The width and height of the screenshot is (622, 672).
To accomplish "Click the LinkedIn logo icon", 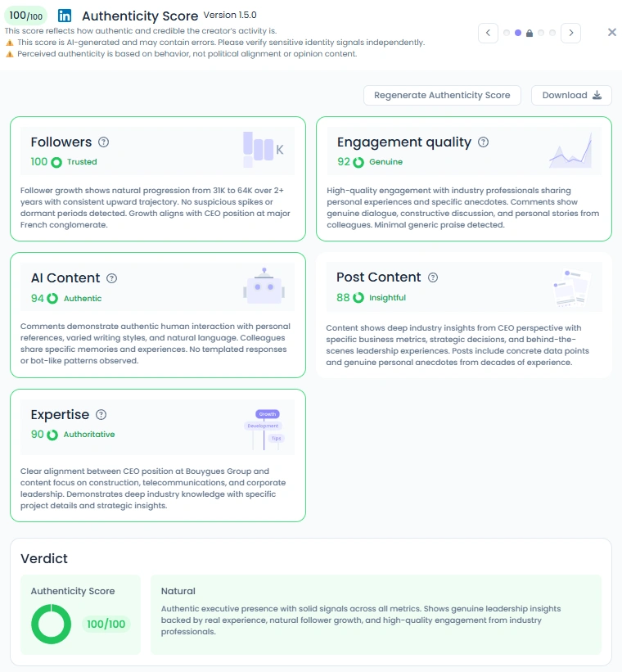I will tap(65, 16).
